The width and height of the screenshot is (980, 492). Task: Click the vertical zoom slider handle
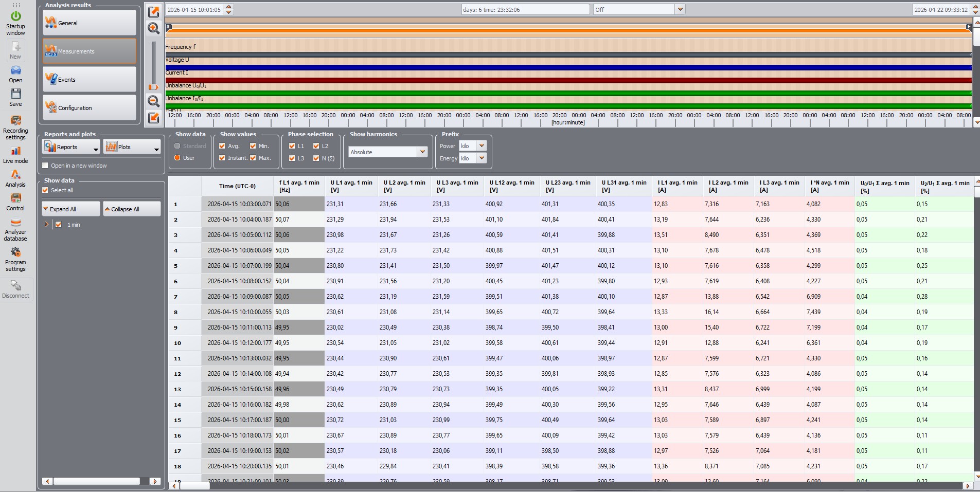(x=153, y=87)
